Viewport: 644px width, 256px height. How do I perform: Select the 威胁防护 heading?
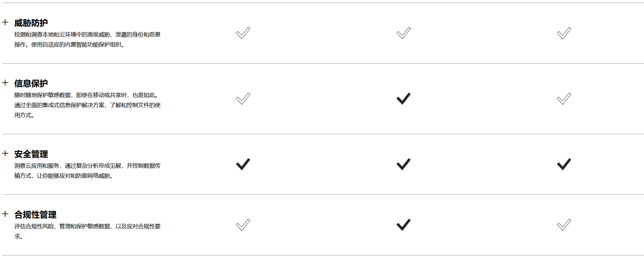pos(31,23)
